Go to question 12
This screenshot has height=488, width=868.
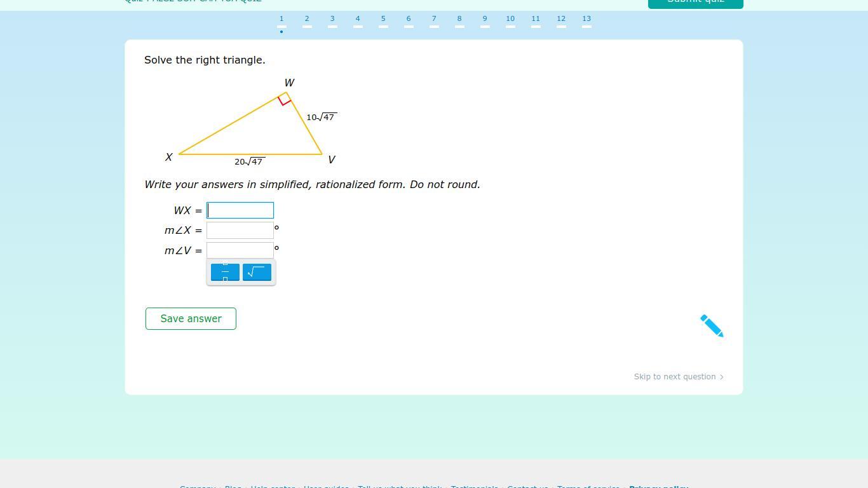coord(561,19)
